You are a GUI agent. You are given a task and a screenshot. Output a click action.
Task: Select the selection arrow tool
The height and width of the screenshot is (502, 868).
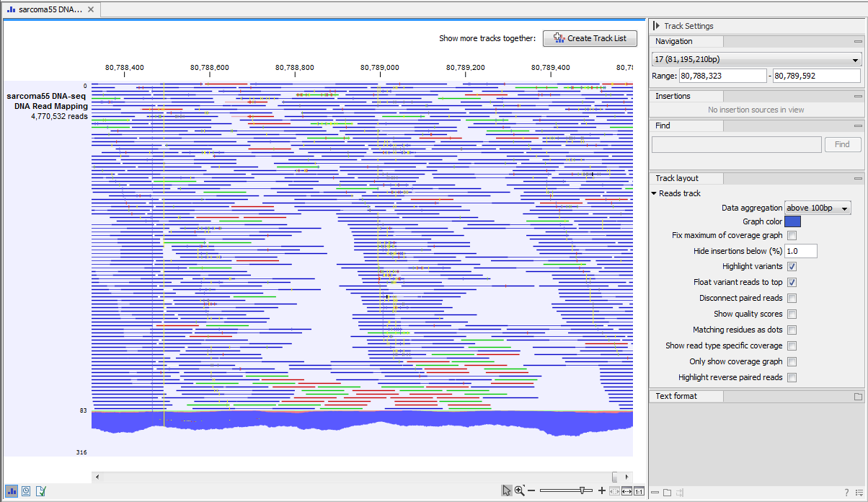click(x=506, y=490)
